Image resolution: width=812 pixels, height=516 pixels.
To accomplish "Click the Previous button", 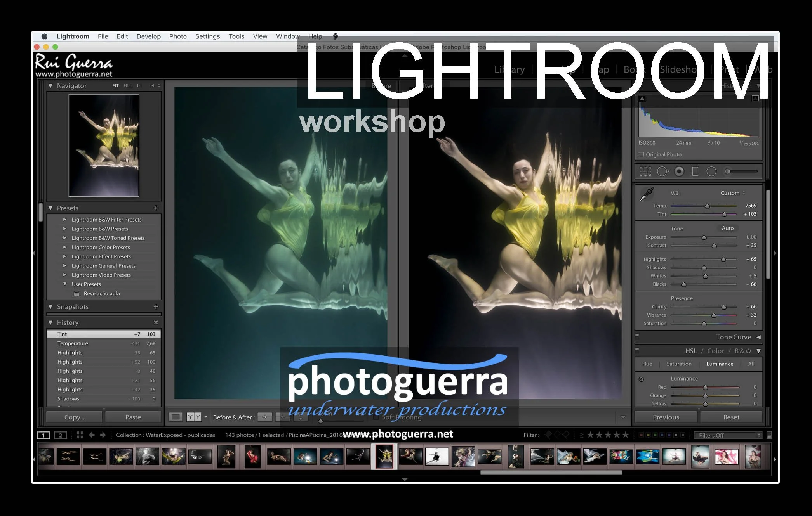I will [666, 417].
